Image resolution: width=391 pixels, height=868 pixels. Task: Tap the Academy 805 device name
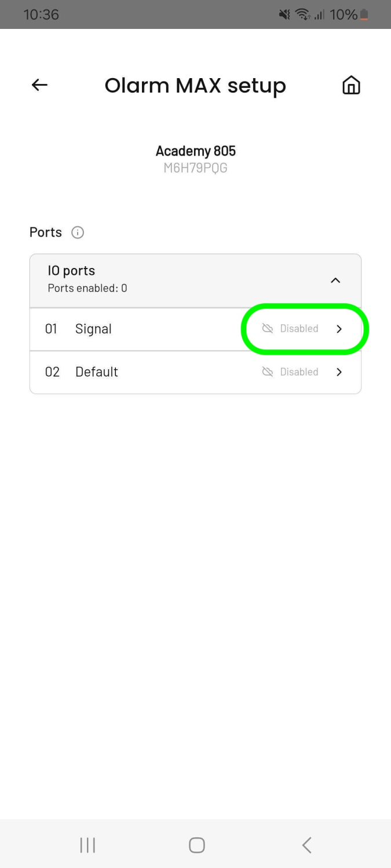196,151
